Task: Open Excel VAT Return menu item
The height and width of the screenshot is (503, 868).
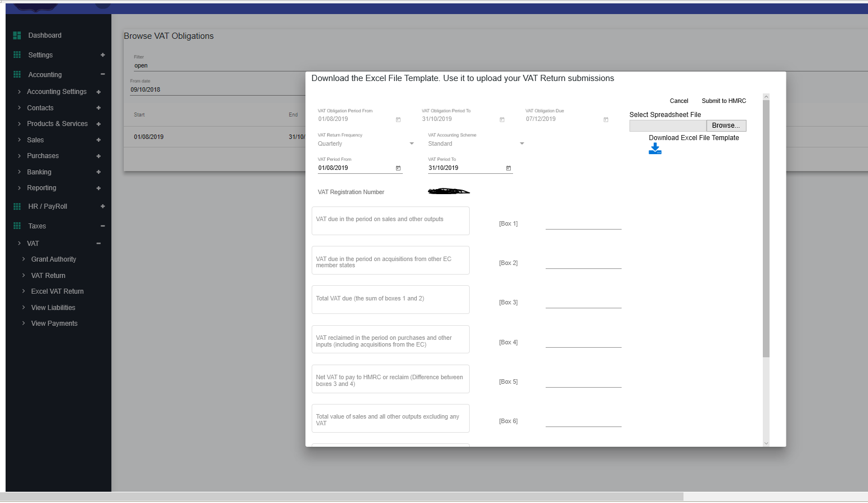Action: click(x=57, y=291)
